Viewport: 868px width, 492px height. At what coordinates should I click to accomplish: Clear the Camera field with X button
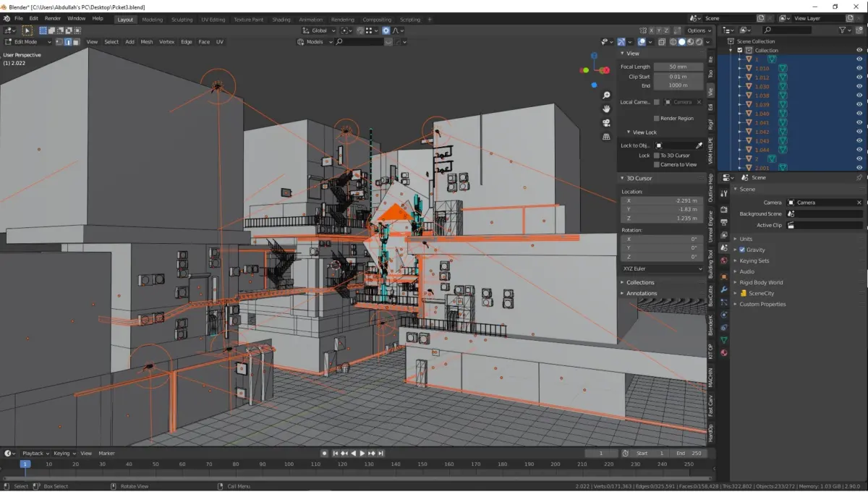(x=859, y=203)
